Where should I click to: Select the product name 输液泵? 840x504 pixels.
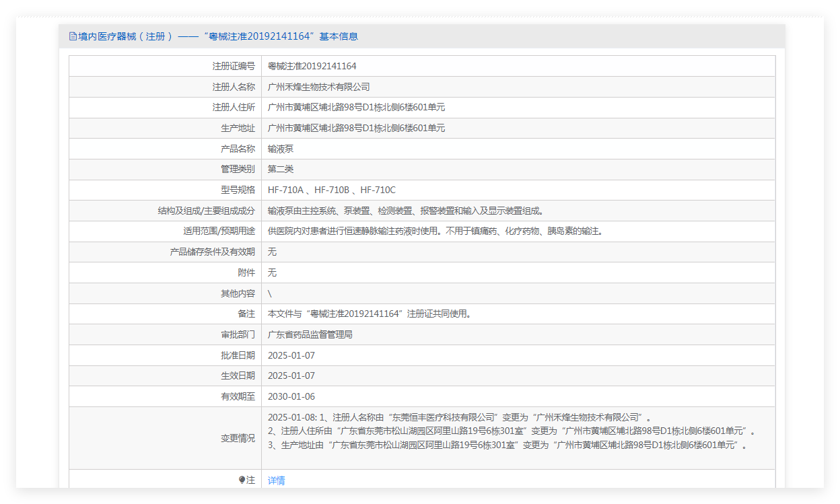click(x=280, y=149)
